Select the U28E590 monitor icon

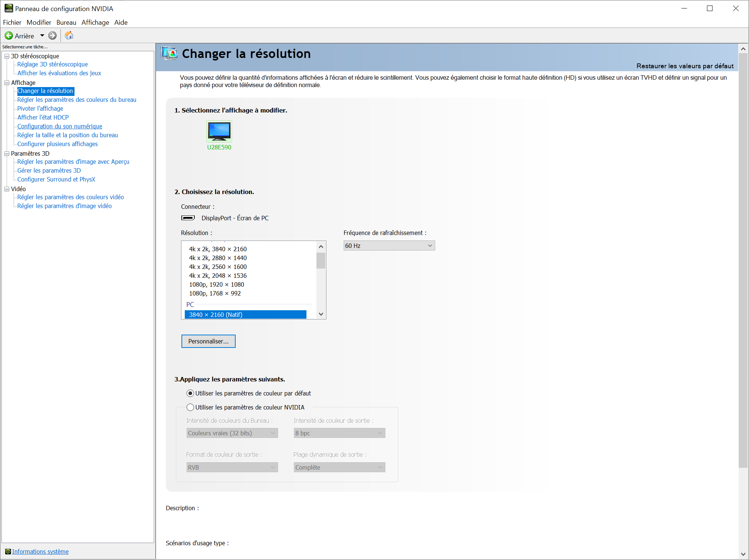[x=219, y=131]
